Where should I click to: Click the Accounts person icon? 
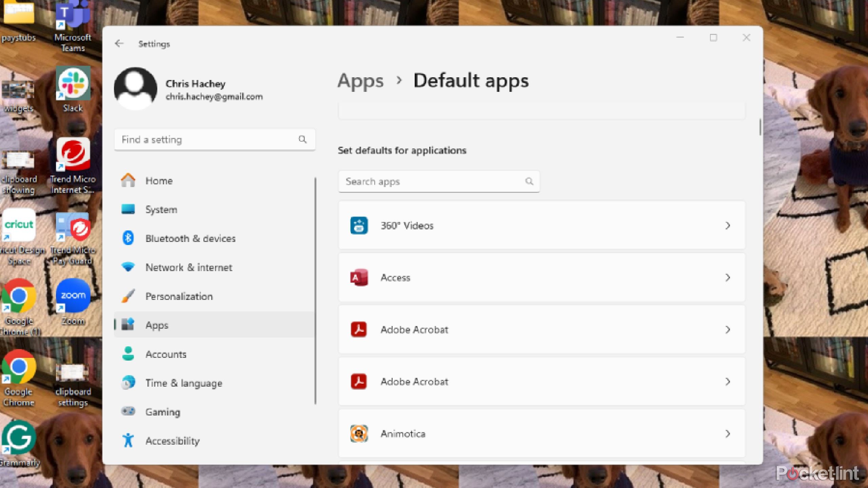(x=128, y=354)
